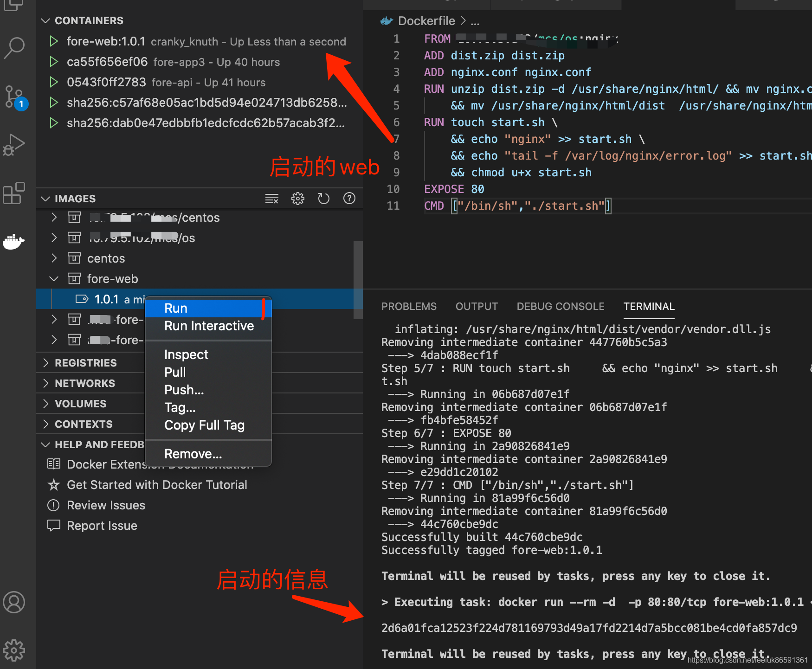Select fore-web:1.0.1 container row text
Viewport: 812px width, 669px height.
[206, 41]
